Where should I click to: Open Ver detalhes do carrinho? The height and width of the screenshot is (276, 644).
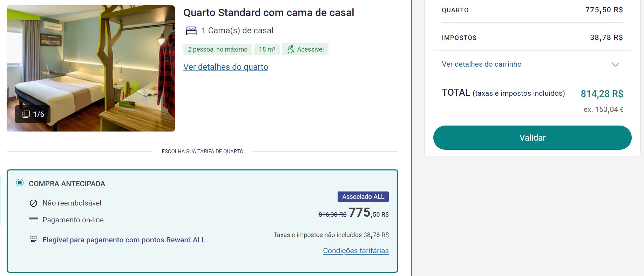click(x=482, y=64)
